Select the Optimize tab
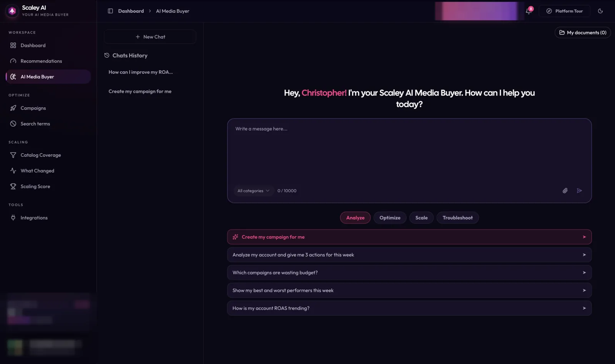This screenshot has height=364, width=615. (x=390, y=218)
